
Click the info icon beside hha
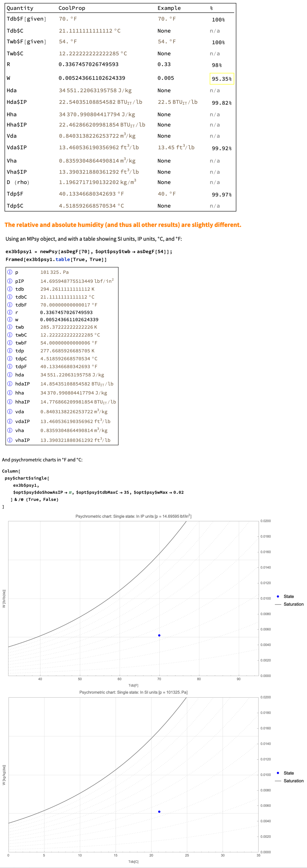[x=10, y=393]
